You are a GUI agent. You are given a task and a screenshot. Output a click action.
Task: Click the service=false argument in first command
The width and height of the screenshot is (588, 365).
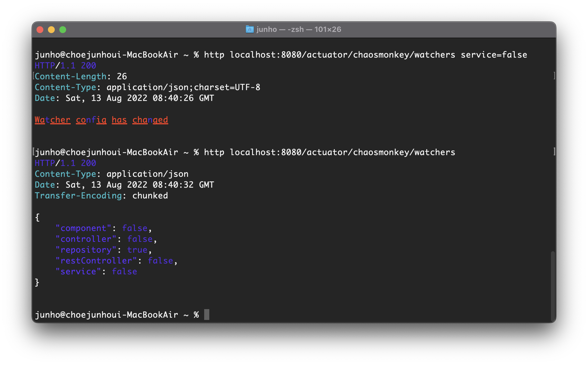(x=494, y=55)
